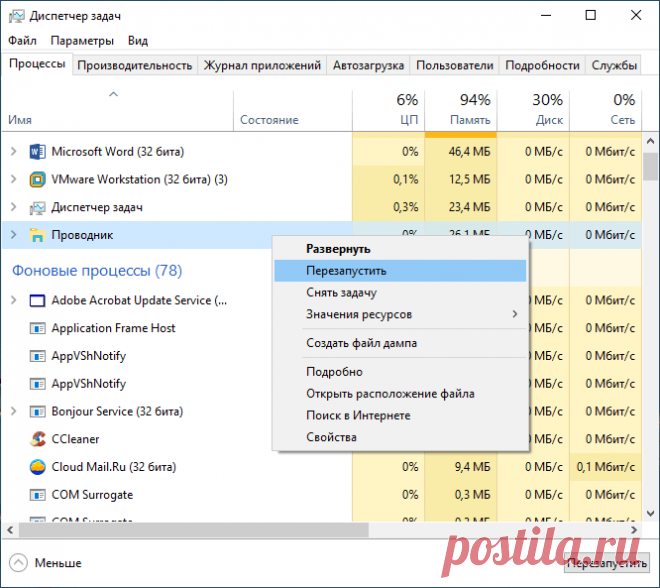Click the vertical scrollbar up arrow
660x588 pixels.
point(650,141)
